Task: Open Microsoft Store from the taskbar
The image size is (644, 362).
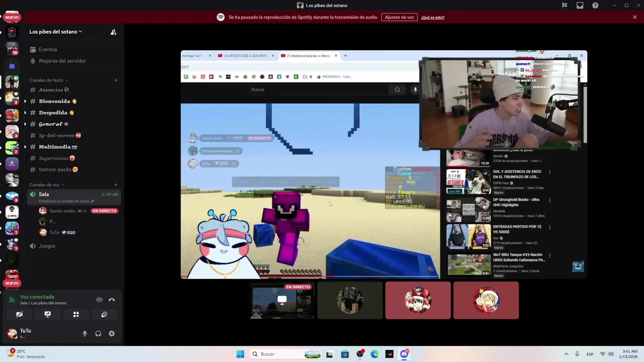Action: pyautogui.click(x=345, y=354)
